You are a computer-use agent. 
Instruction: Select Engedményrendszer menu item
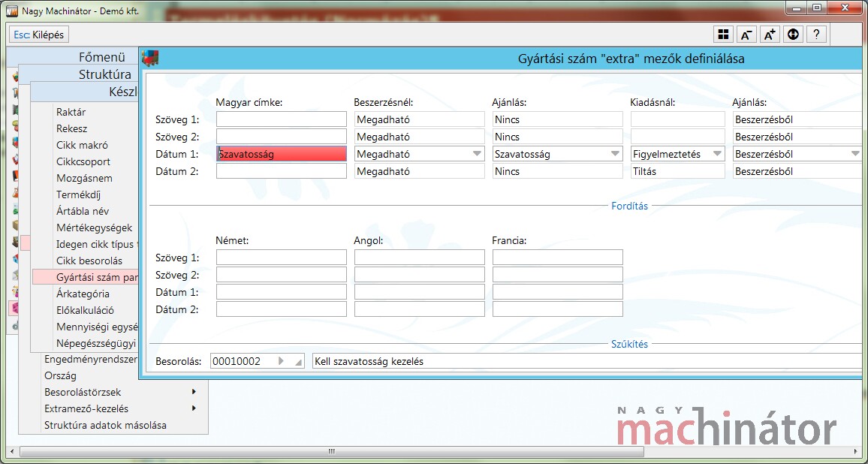[91, 359]
